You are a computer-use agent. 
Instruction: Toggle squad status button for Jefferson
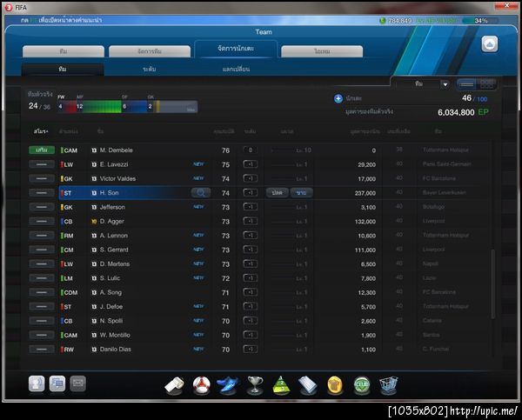pos(42,207)
